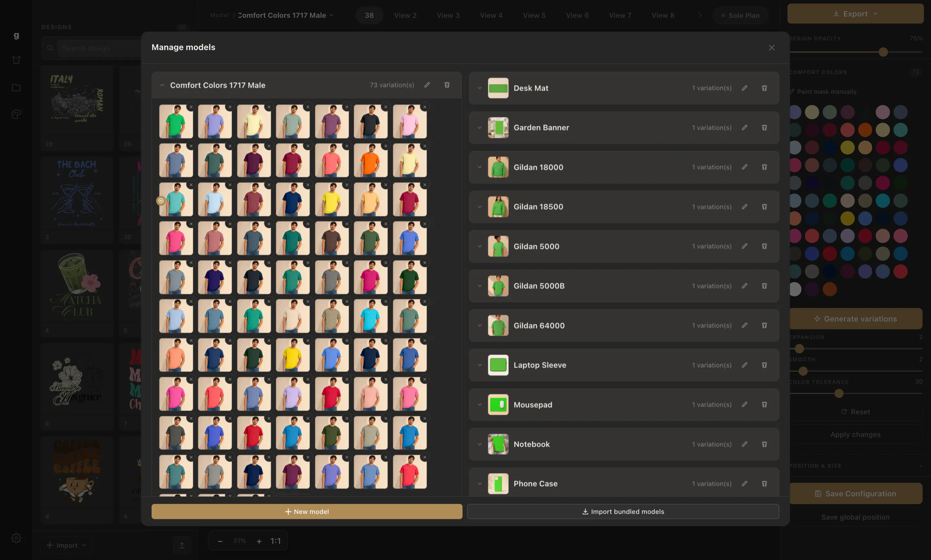Expand the Garden Banner model

[x=479, y=128]
